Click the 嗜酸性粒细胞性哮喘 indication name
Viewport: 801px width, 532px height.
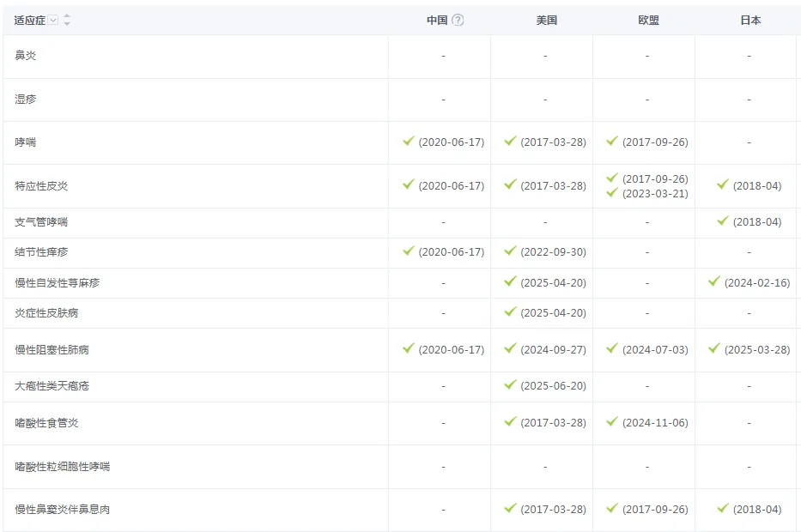63,467
